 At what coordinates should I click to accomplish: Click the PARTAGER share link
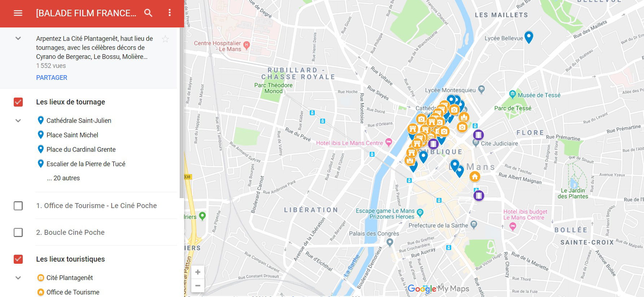point(52,78)
